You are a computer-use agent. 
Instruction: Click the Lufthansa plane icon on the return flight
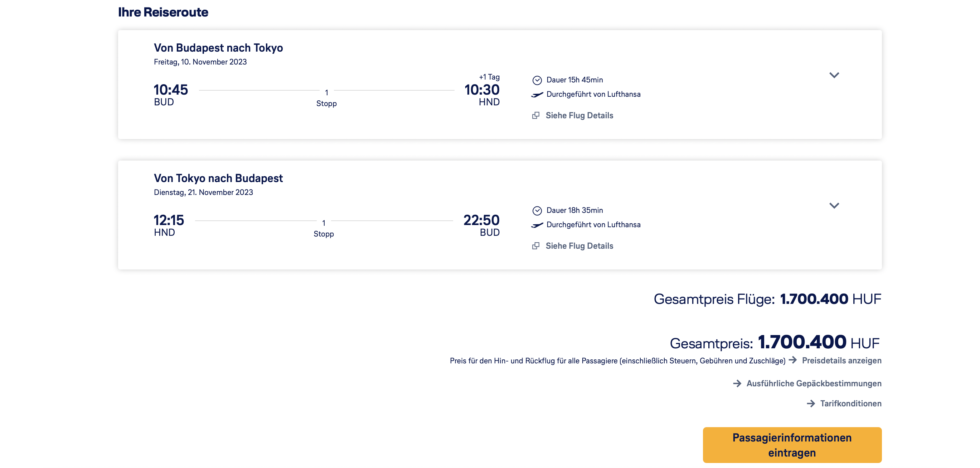[537, 225]
